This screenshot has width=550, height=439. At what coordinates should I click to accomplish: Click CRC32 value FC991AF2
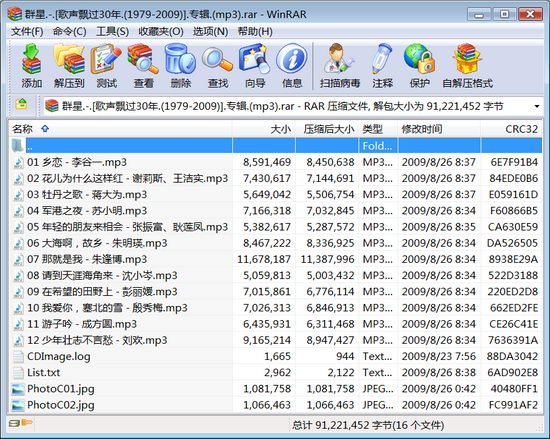[514, 405]
